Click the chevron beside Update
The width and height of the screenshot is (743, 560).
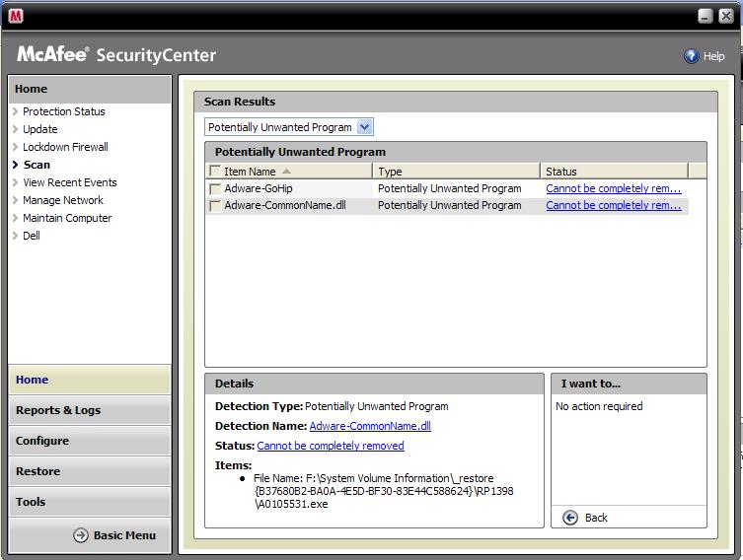[x=15, y=129]
